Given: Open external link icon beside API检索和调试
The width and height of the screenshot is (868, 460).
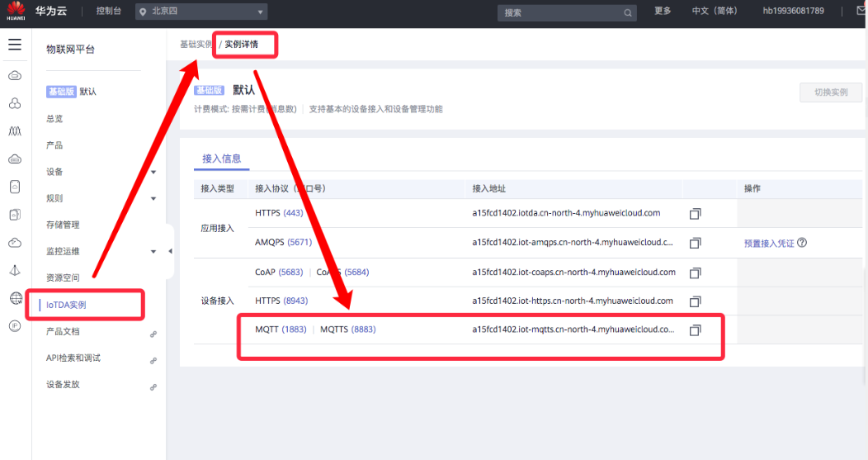Looking at the screenshot, I should [x=153, y=361].
